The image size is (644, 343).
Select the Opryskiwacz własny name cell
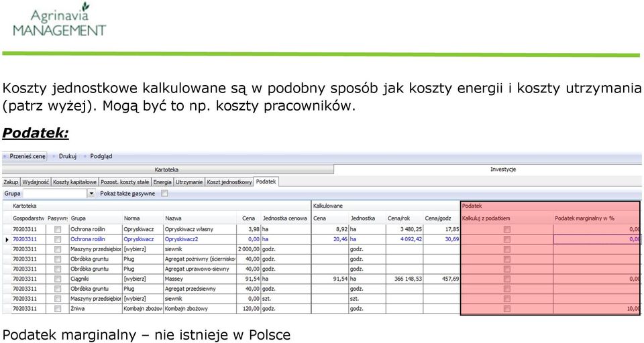click(x=200, y=229)
